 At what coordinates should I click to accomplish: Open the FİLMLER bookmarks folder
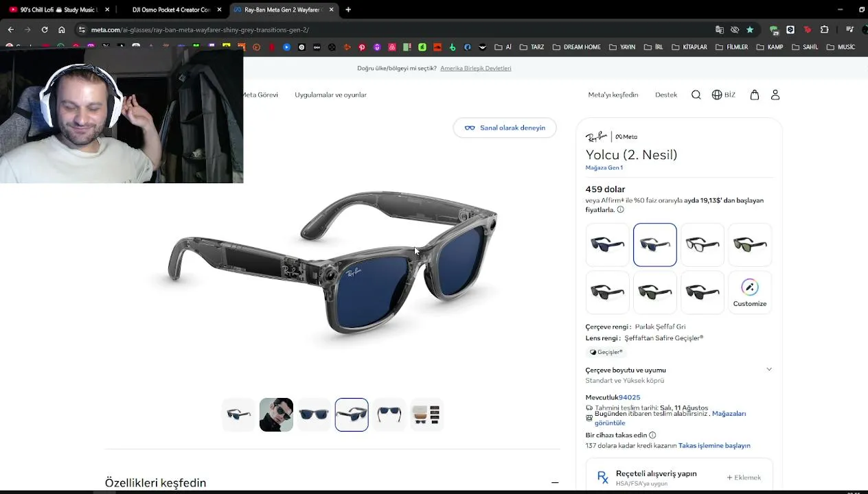pyautogui.click(x=731, y=47)
